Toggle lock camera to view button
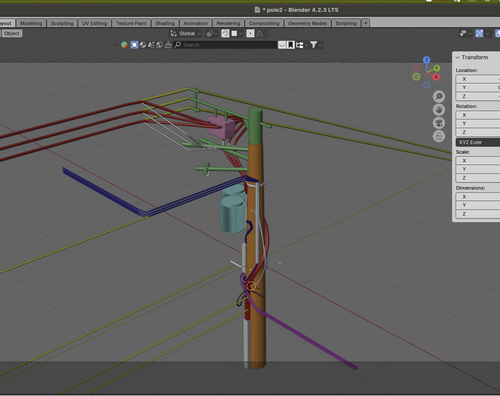 click(439, 136)
